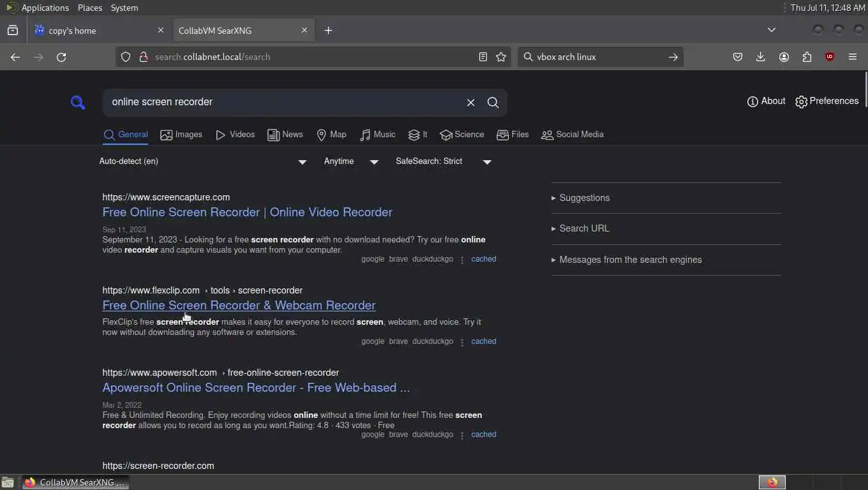Open the Files category tab

click(x=513, y=135)
